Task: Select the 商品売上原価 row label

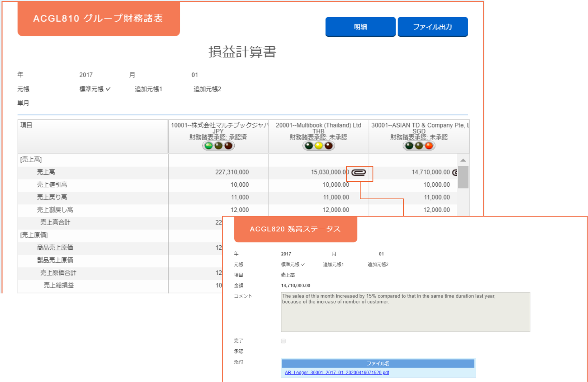Action: [55, 247]
